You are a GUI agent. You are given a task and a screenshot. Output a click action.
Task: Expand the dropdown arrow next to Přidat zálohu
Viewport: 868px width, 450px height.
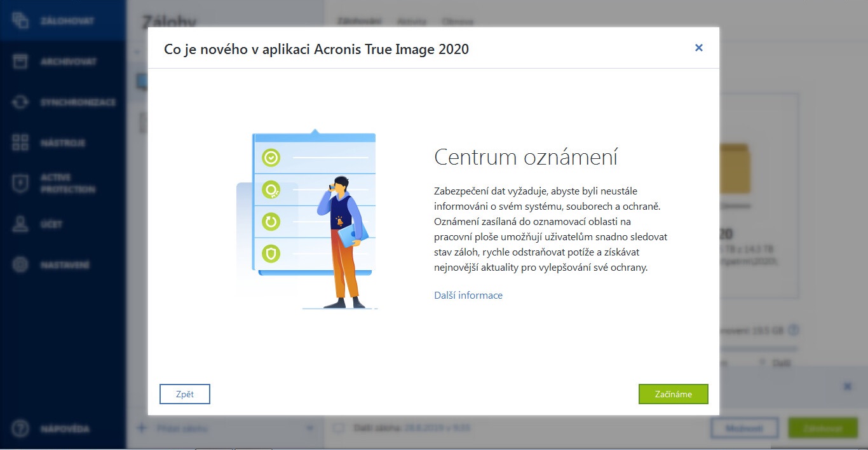pos(310,428)
